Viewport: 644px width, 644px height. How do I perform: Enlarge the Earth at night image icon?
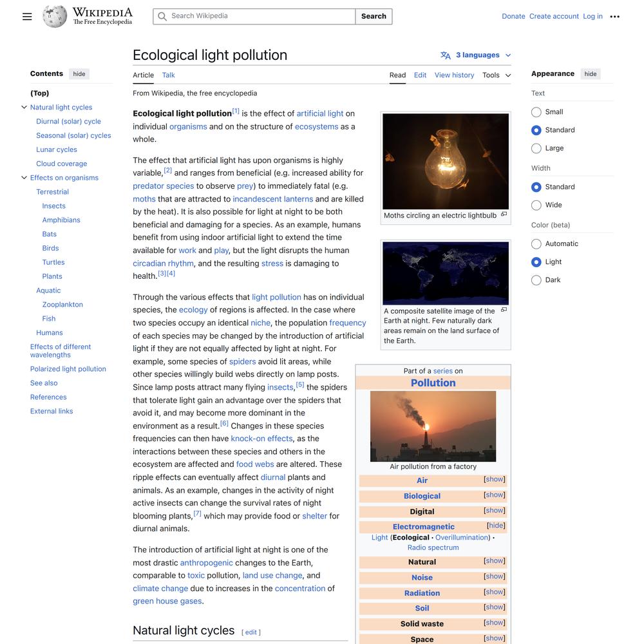click(504, 310)
